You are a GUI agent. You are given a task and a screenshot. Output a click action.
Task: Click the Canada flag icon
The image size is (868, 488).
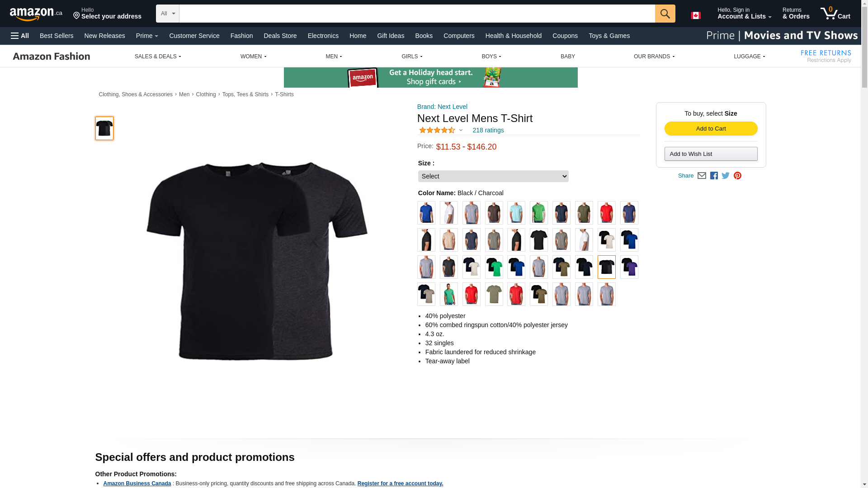click(x=696, y=15)
